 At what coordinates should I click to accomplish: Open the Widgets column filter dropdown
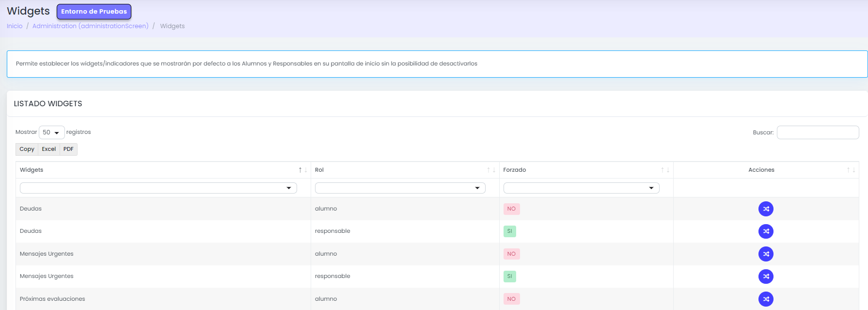(x=158, y=188)
